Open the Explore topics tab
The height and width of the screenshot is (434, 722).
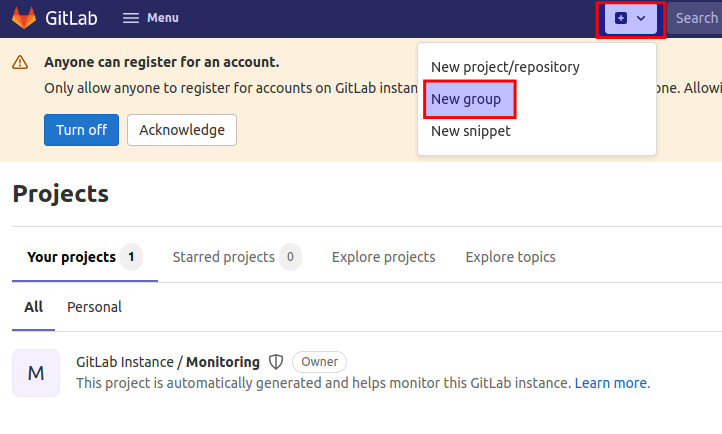(510, 257)
